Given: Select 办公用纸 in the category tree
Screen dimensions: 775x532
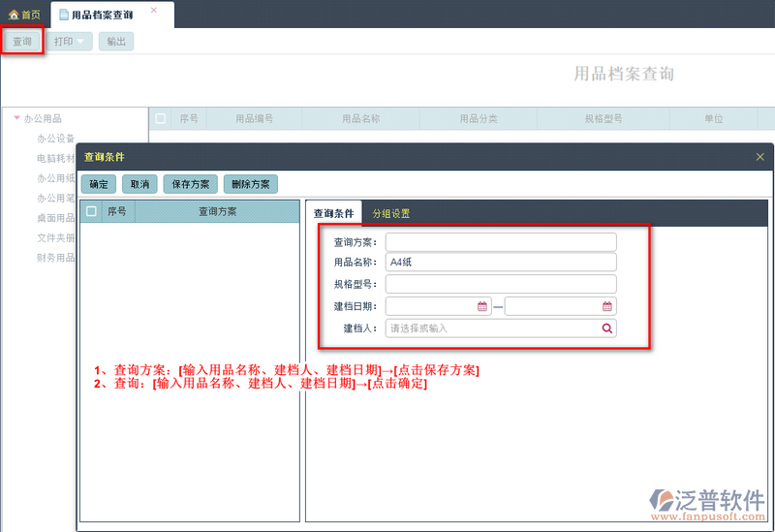Looking at the screenshot, I should click(x=55, y=178).
